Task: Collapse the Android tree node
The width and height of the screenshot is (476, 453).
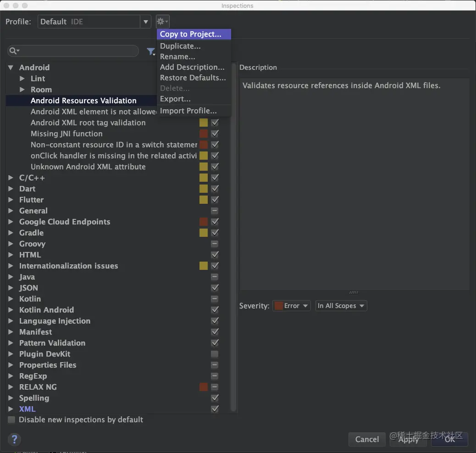Action: pyautogui.click(x=11, y=67)
